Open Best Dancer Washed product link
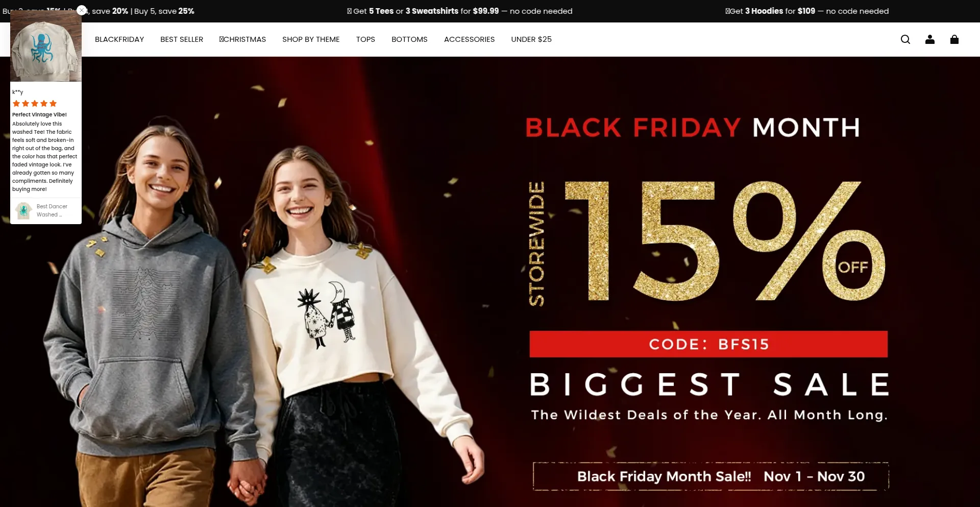 pos(52,210)
